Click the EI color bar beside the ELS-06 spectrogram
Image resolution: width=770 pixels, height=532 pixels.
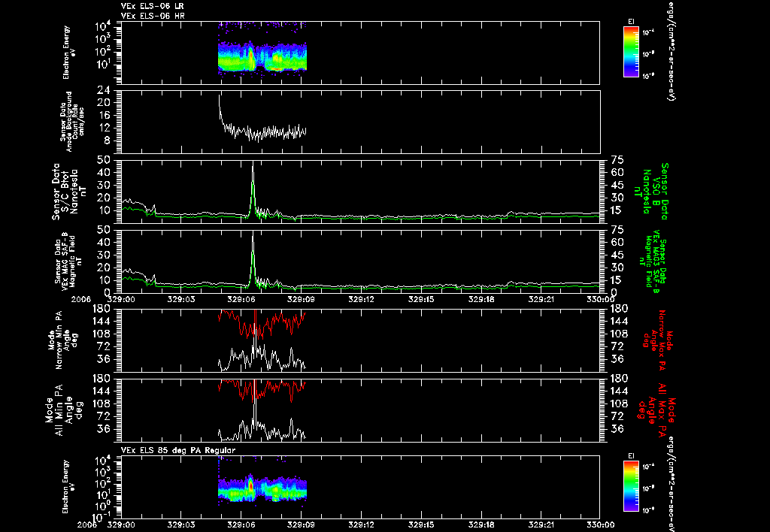pyautogui.click(x=631, y=52)
